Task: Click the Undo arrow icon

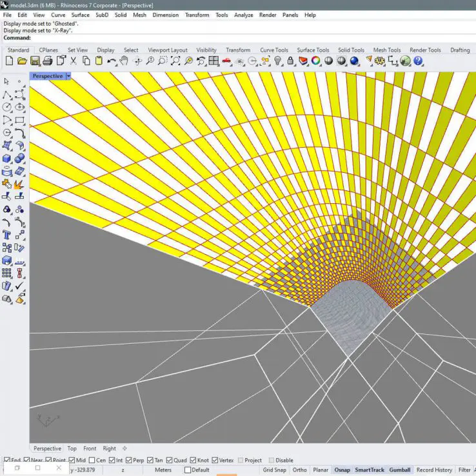Action: 112,61
